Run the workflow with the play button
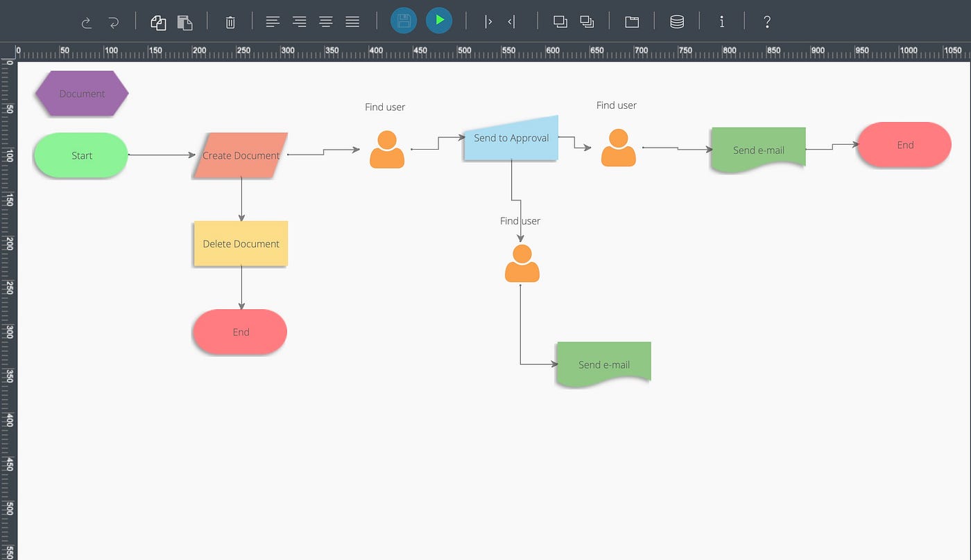The image size is (971, 560). coord(438,21)
